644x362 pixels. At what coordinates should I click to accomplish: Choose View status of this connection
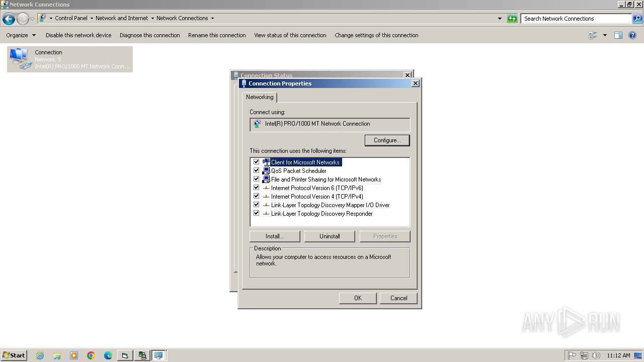click(290, 35)
